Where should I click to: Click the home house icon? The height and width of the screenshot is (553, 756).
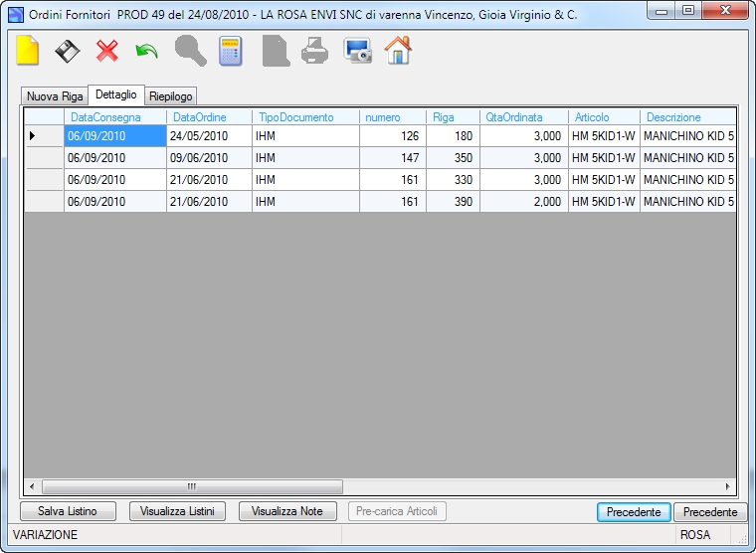click(398, 50)
